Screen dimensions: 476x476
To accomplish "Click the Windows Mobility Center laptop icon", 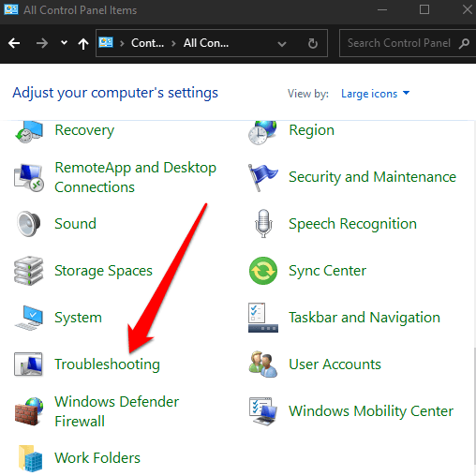I will (x=263, y=411).
